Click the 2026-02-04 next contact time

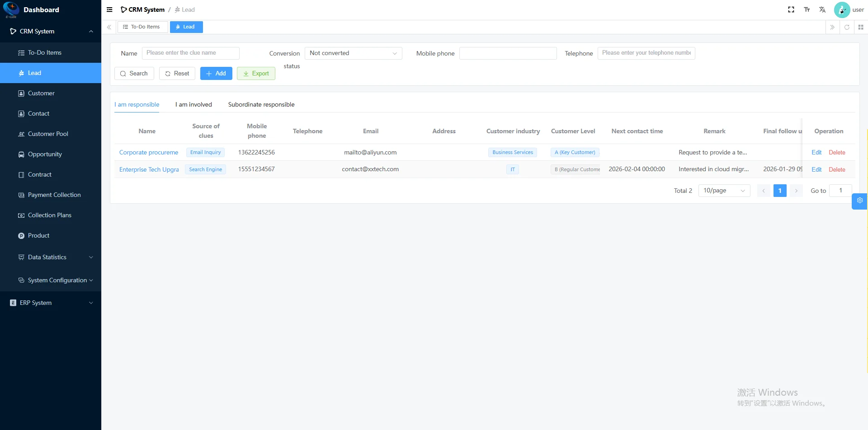pos(637,169)
